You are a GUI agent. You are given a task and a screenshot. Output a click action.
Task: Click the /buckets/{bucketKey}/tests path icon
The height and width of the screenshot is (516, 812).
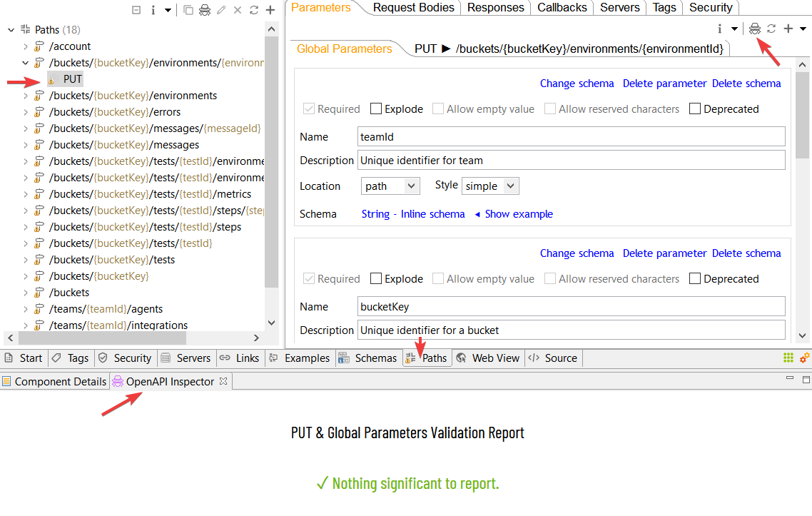[39, 260]
